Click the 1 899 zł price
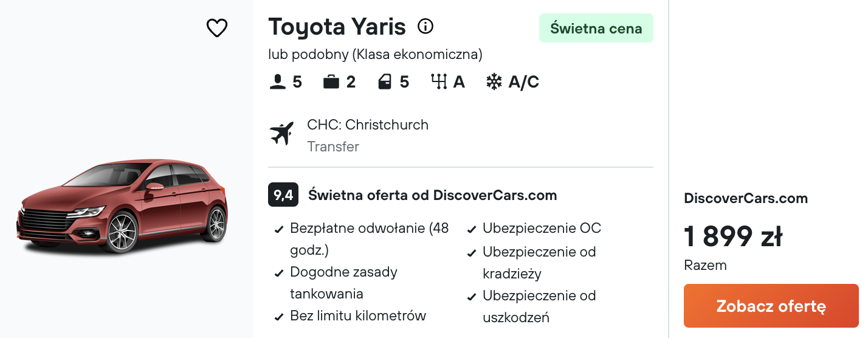This screenshot has width=868, height=338. (x=733, y=236)
